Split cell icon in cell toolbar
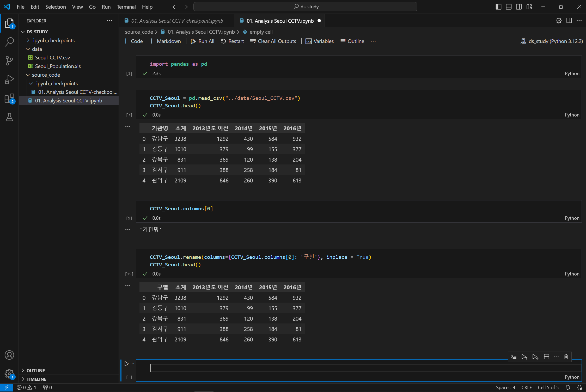The image size is (586, 392). [x=546, y=357]
